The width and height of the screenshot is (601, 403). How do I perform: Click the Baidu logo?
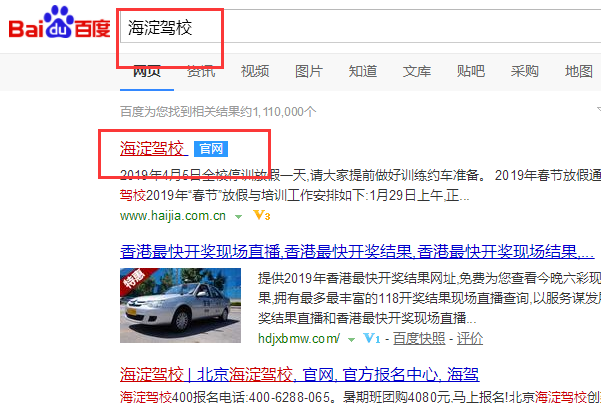[x=59, y=22]
